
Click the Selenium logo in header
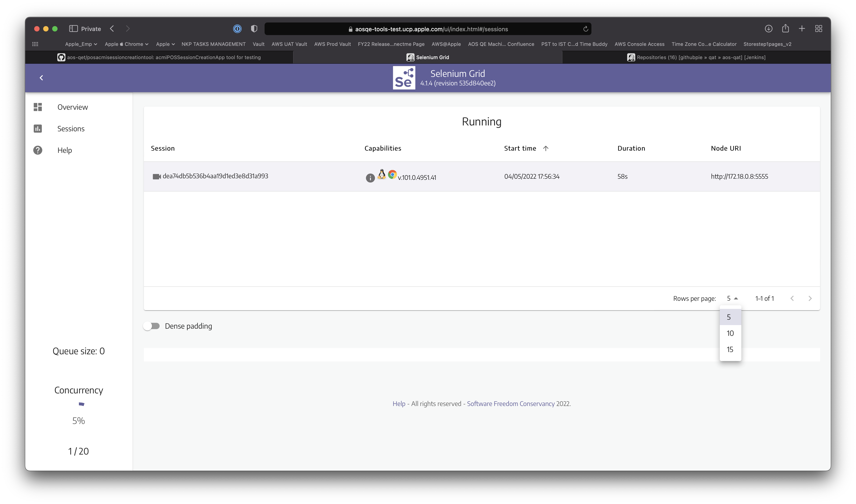403,78
